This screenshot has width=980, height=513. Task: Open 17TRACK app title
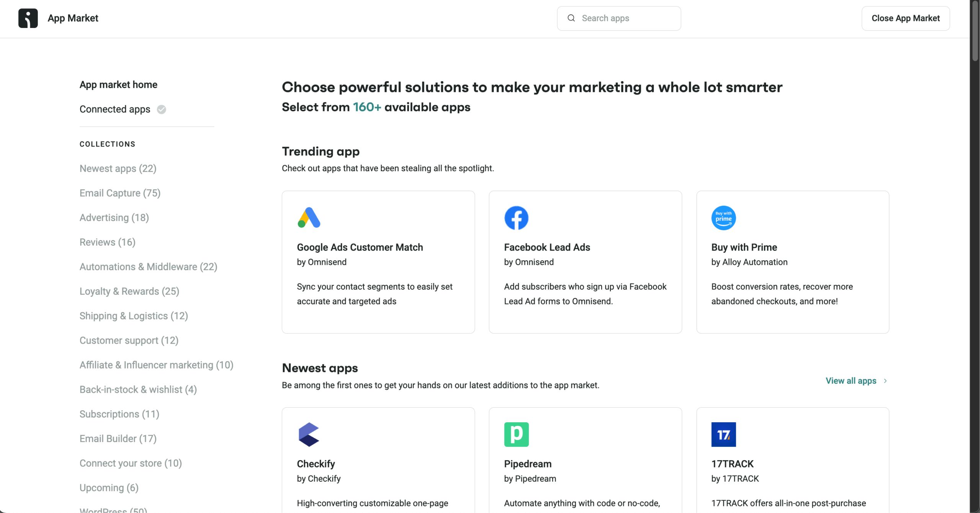732,464
